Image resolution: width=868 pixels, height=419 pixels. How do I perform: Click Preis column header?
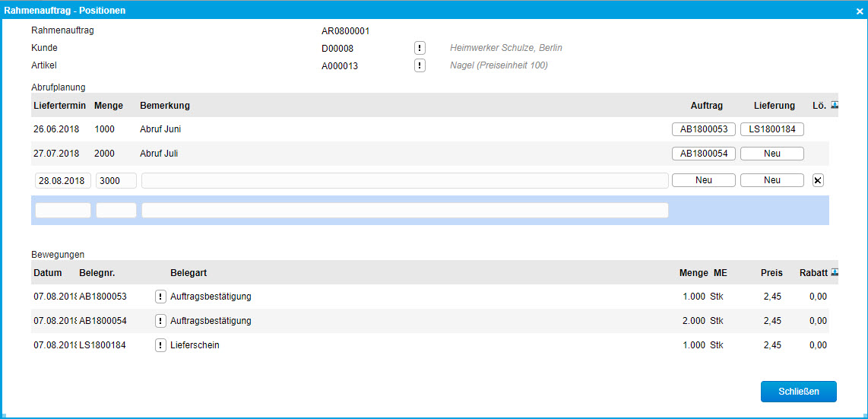coord(771,273)
